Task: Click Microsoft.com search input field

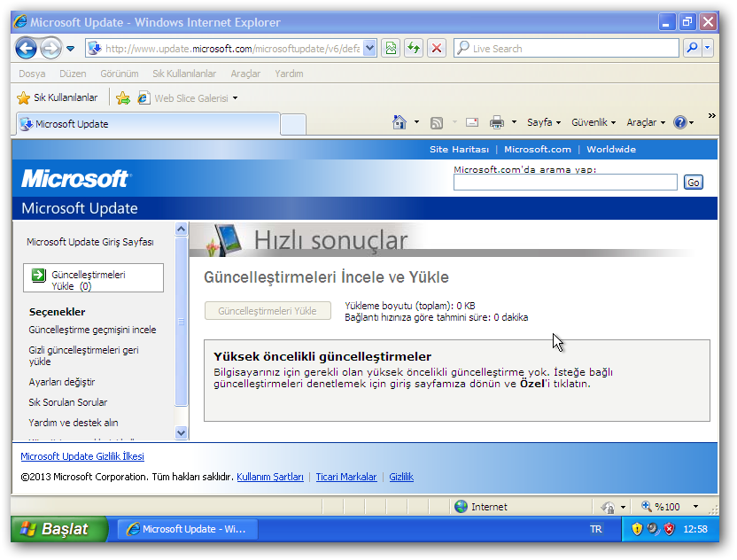Action: [564, 182]
